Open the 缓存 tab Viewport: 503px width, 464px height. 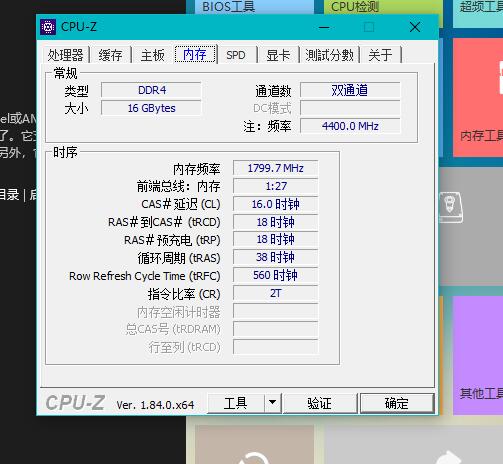[110, 55]
